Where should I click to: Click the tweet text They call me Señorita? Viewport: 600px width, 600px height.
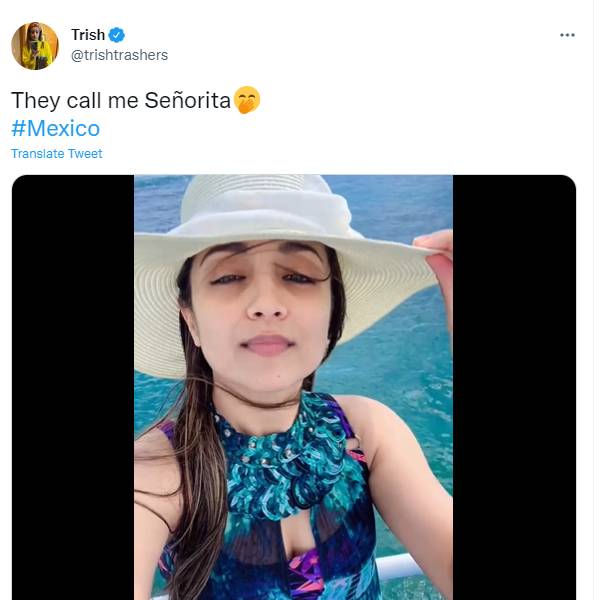(120, 101)
